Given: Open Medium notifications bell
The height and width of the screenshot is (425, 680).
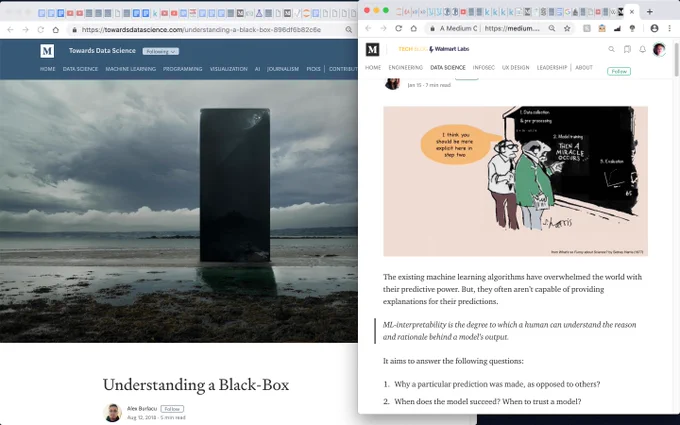Looking at the screenshot, I should 643,49.
